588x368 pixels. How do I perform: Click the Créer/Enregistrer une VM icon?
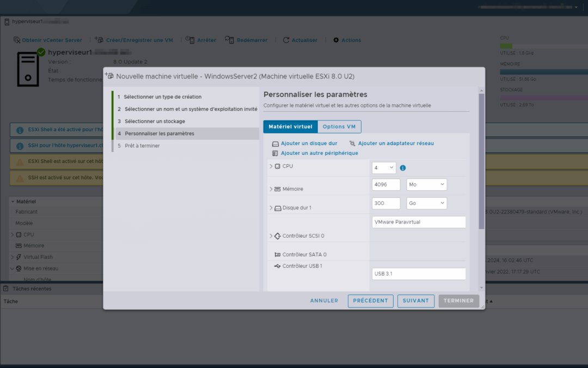[99, 39]
